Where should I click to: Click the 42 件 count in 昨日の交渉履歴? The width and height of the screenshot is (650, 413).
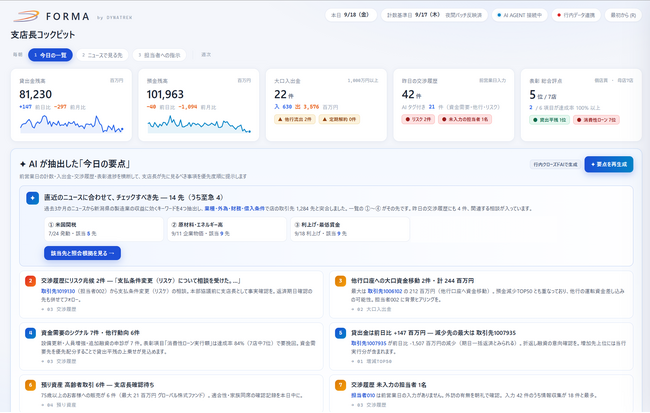[411, 95]
